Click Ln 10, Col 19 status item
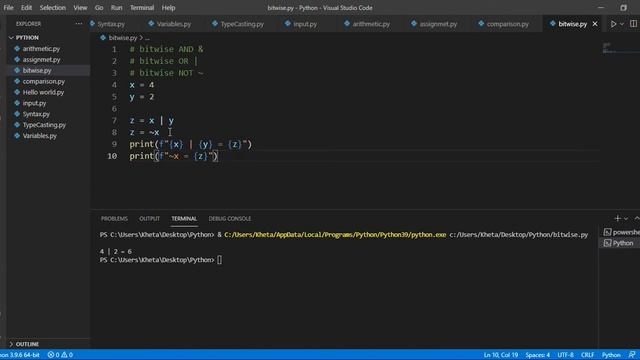Screen dimensions: 640x360 (x=501, y=355)
